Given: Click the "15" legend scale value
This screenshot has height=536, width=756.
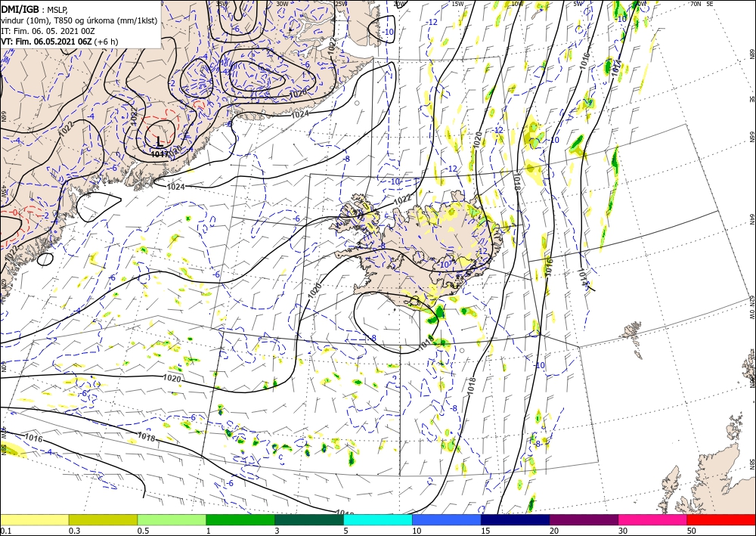Looking at the screenshot, I should tap(486, 531).
